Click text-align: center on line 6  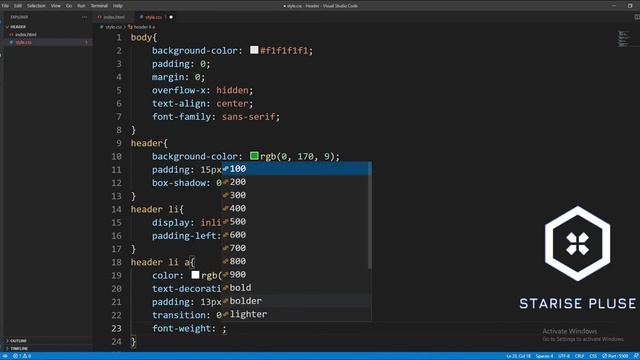(x=202, y=104)
